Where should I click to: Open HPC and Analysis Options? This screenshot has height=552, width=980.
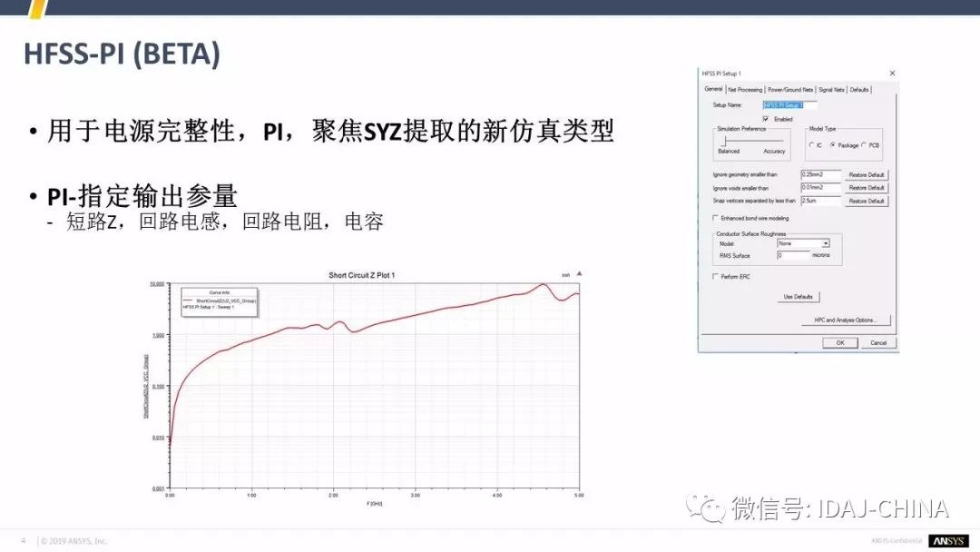(x=845, y=320)
